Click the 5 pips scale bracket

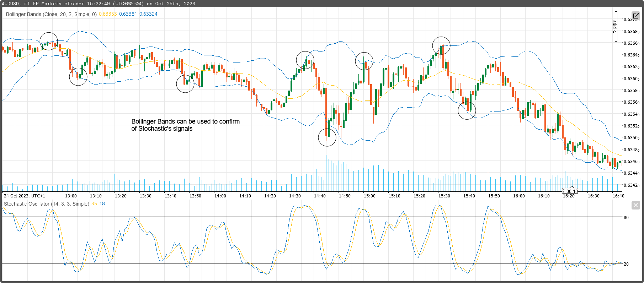[615, 27]
